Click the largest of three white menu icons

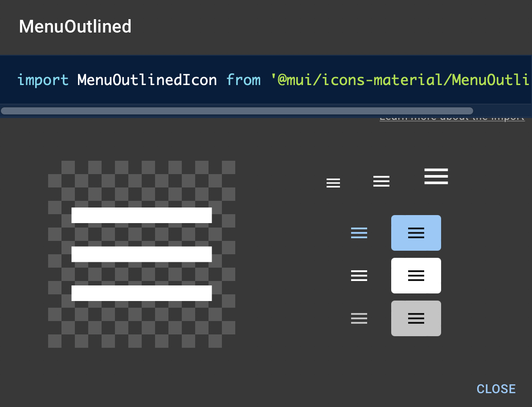point(436,176)
